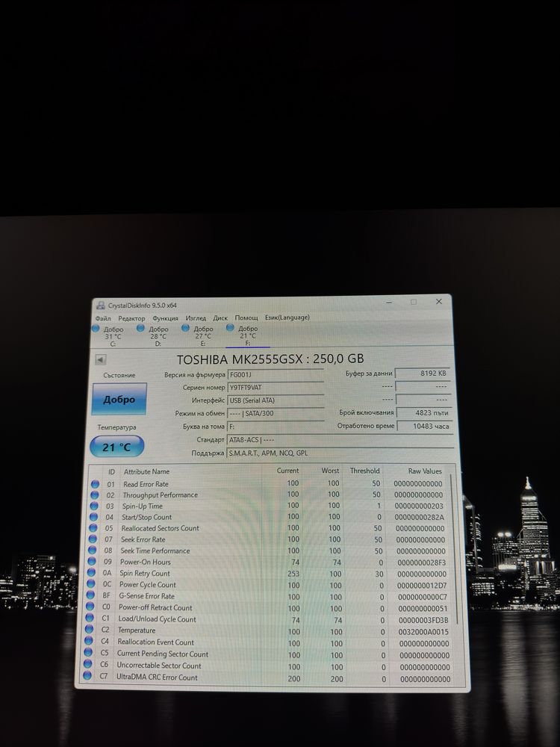Select the Spin Retry Count current value 253

(293, 574)
